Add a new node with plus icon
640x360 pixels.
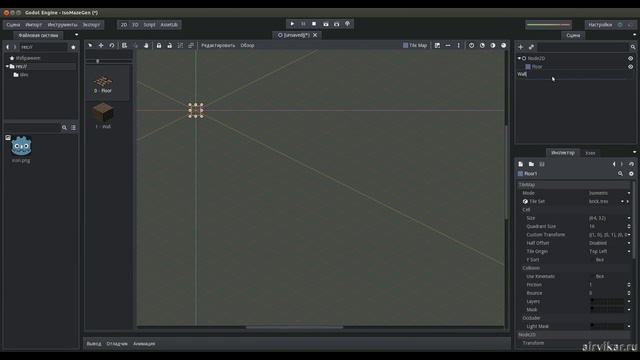click(520, 47)
